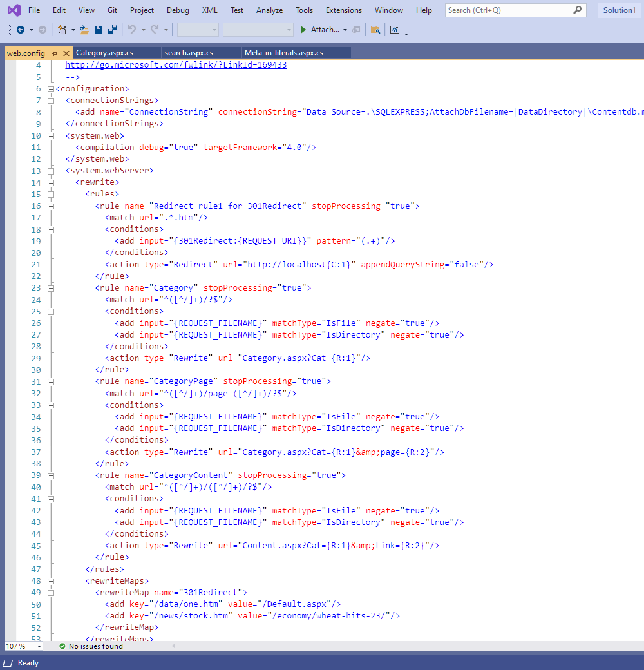Click the Ready status text

pyautogui.click(x=28, y=663)
